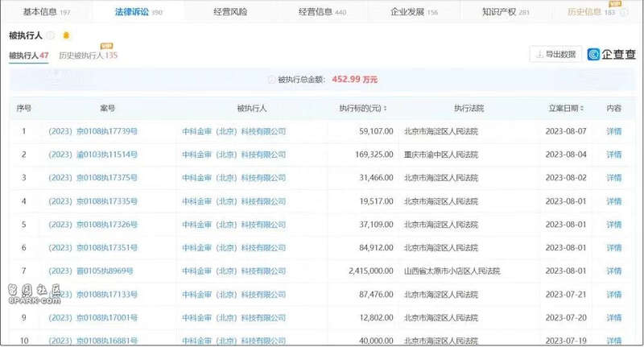Open company link in row 9
Image resolution: width=644 pixels, height=347 pixels.
tap(234, 317)
